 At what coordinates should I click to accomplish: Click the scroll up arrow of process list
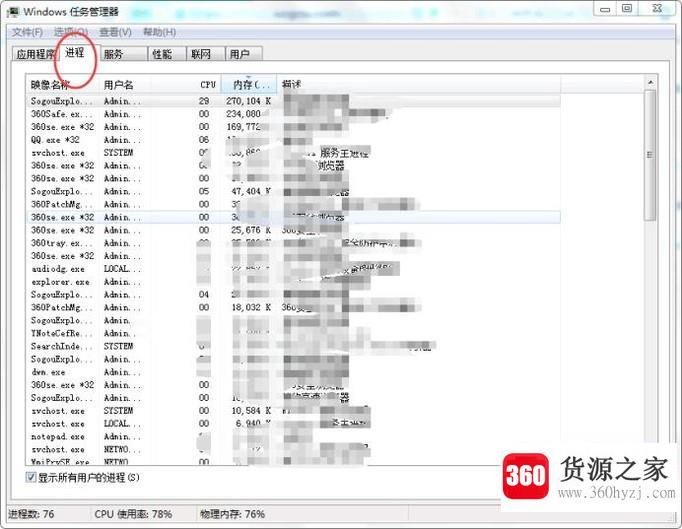[651, 82]
